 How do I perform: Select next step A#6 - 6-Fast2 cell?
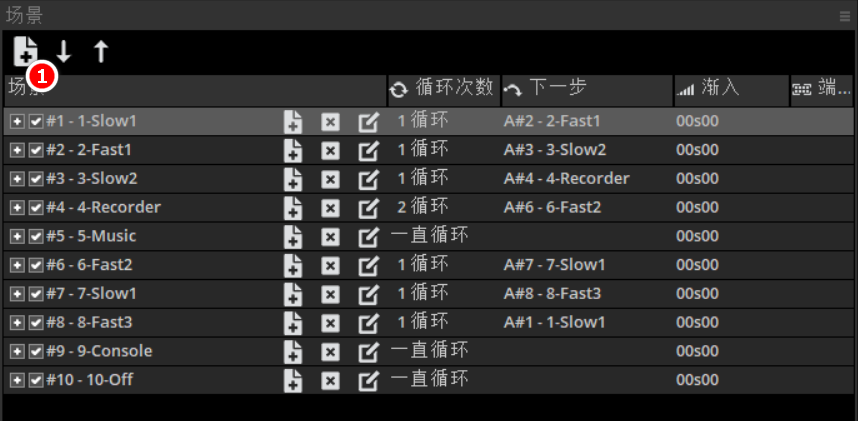click(552, 208)
